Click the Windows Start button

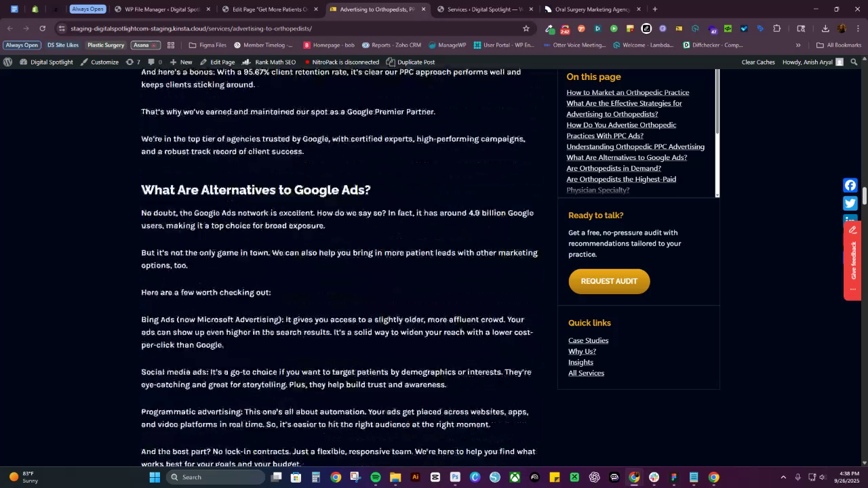coord(155,477)
